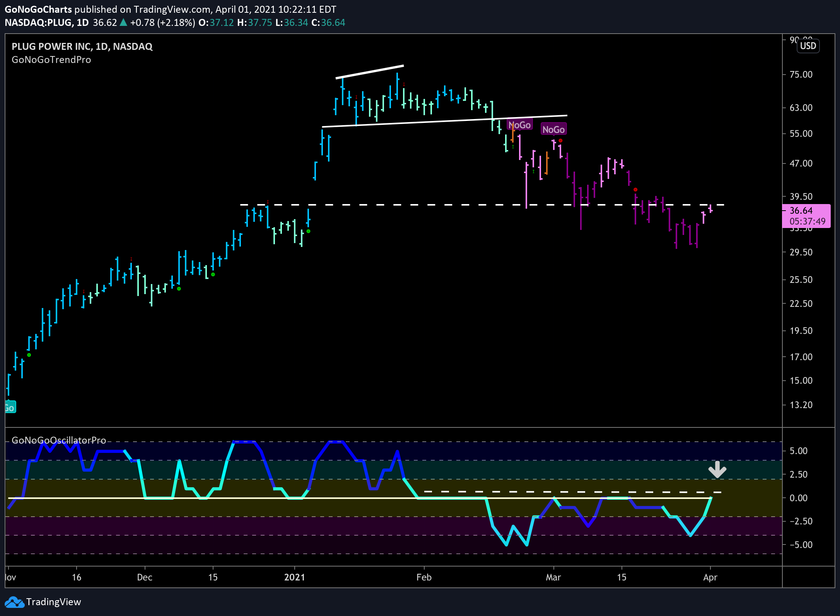Click the 55.00 price axis label
The width and height of the screenshot is (840, 616).
(x=801, y=133)
